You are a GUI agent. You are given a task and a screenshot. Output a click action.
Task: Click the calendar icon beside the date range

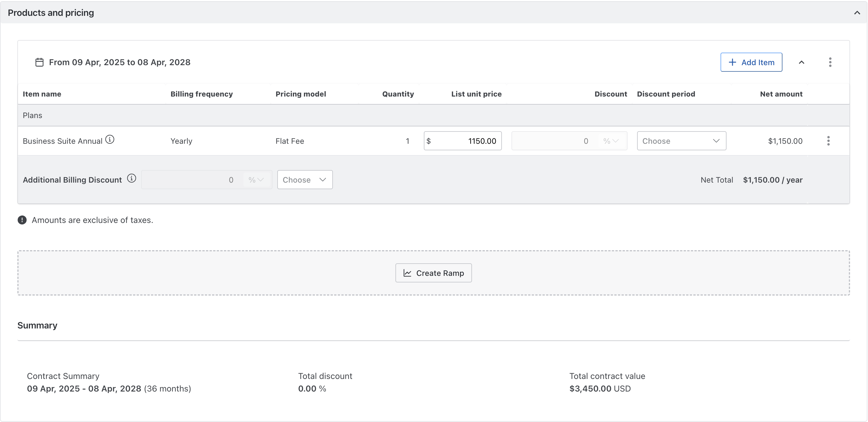[x=39, y=62]
